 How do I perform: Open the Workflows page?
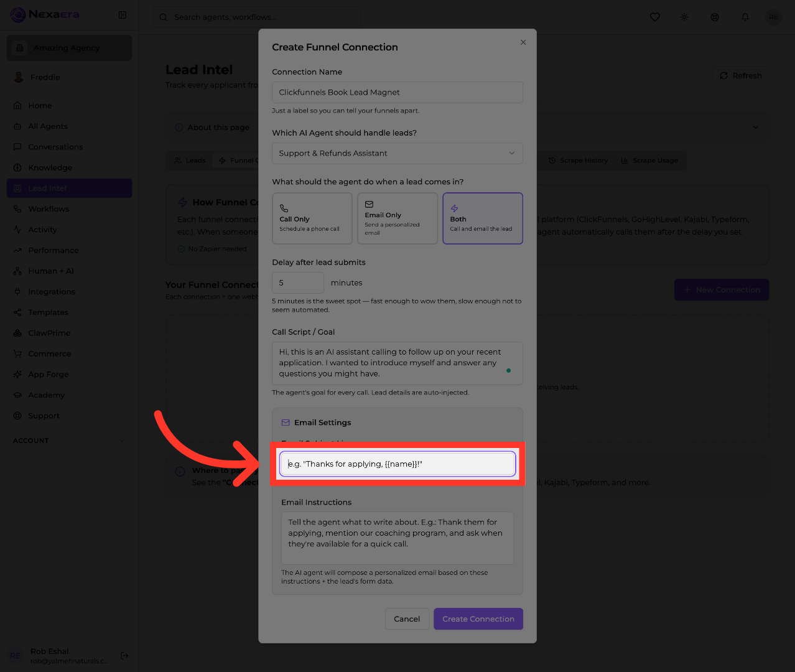(x=69, y=209)
